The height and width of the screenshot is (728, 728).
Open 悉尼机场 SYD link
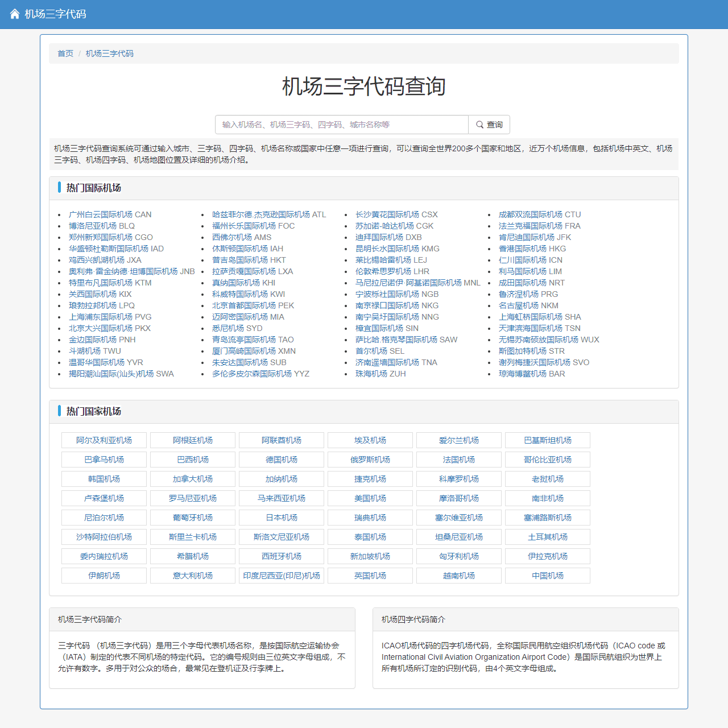(237, 328)
